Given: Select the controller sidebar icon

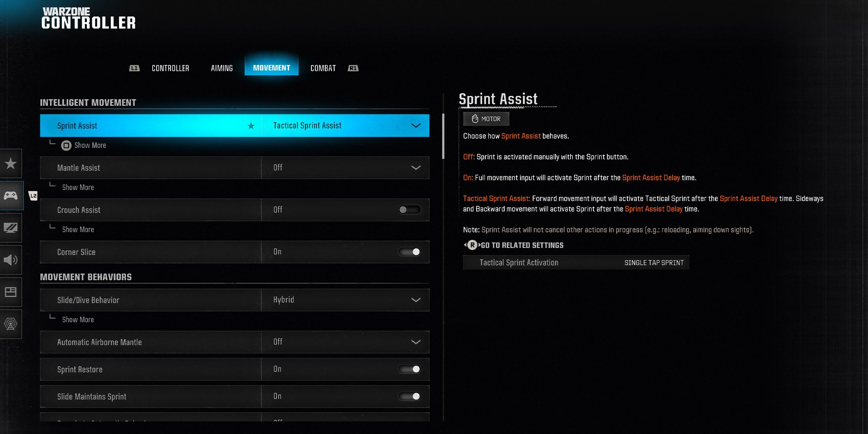Looking at the screenshot, I should [11, 195].
